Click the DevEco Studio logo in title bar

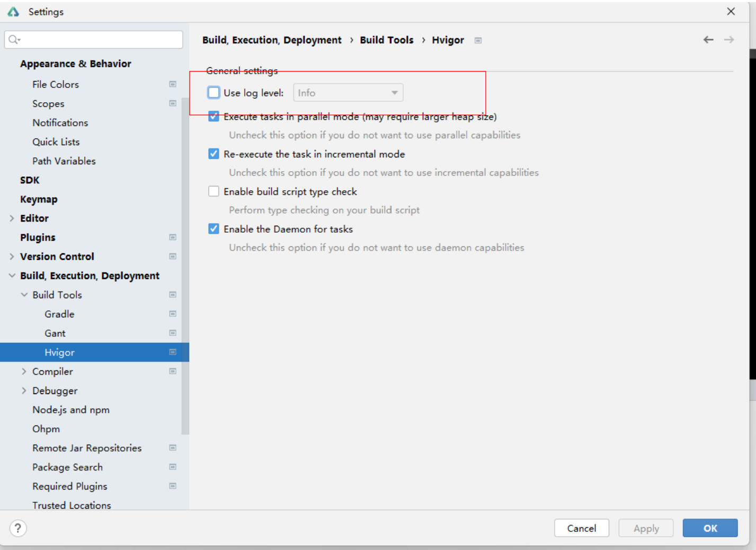[13, 12]
